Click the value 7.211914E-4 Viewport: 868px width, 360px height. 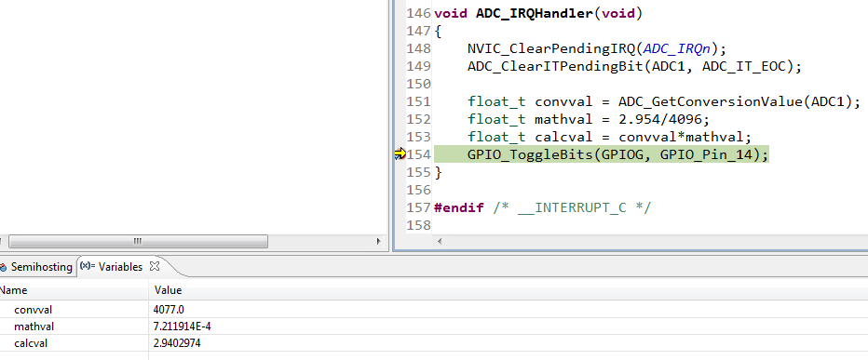(x=183, y=327)
